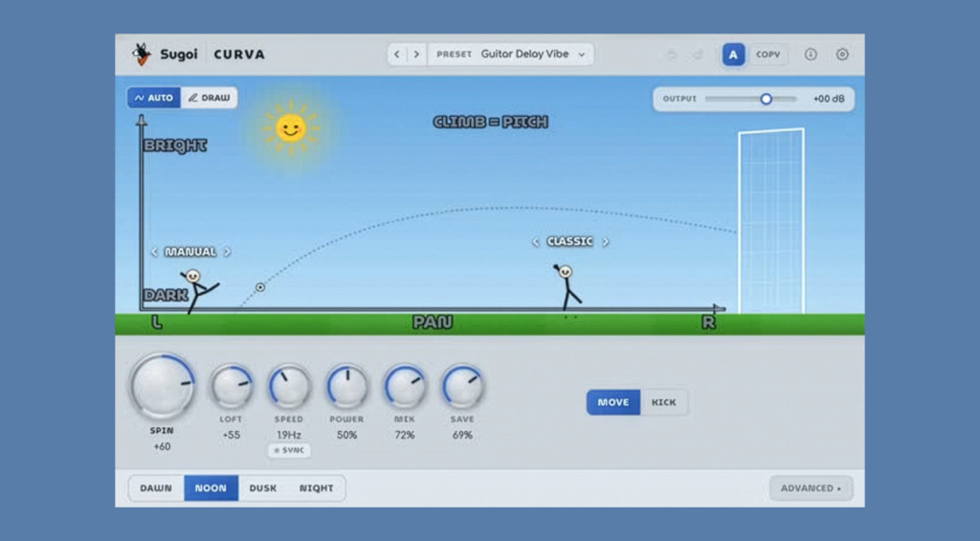Select the A state button
Image resolution: width=980 pixels, height=541 pixels.
(x=733, y=55)
